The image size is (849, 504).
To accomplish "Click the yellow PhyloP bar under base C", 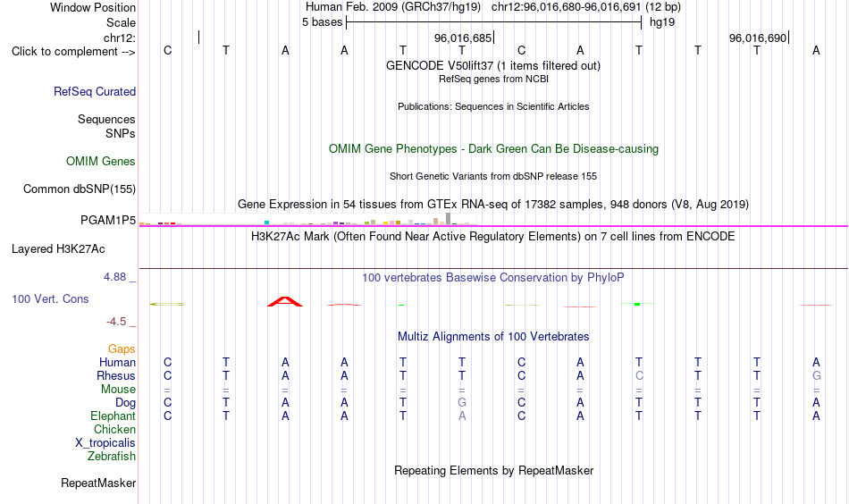I will click(x=167, y=304).
